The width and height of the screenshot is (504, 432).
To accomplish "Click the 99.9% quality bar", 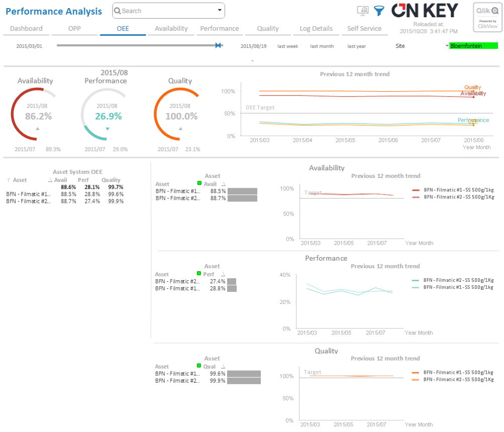I will (x=244, y=381).
